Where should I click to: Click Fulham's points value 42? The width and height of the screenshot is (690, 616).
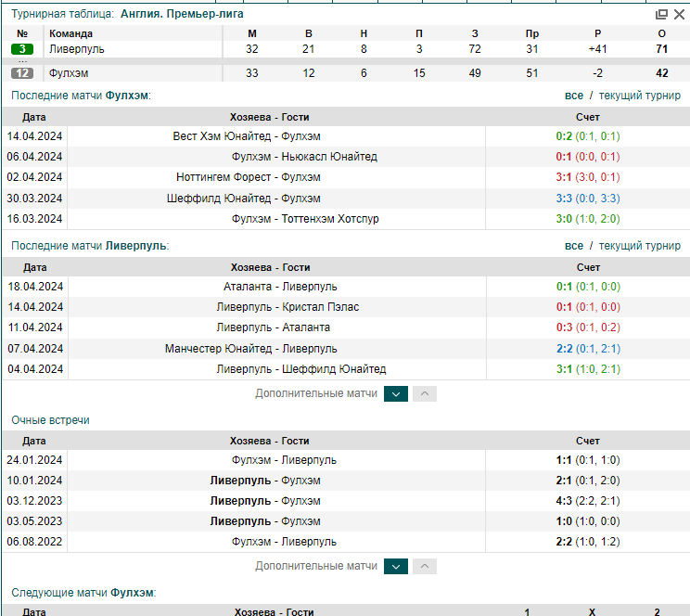(662, 73)
